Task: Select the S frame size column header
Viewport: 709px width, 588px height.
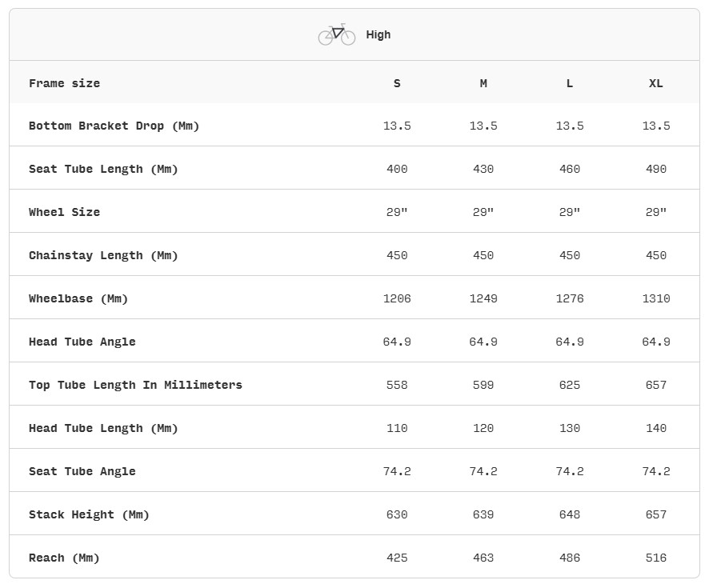Action: pyautogui.click(x=397, y=84)
